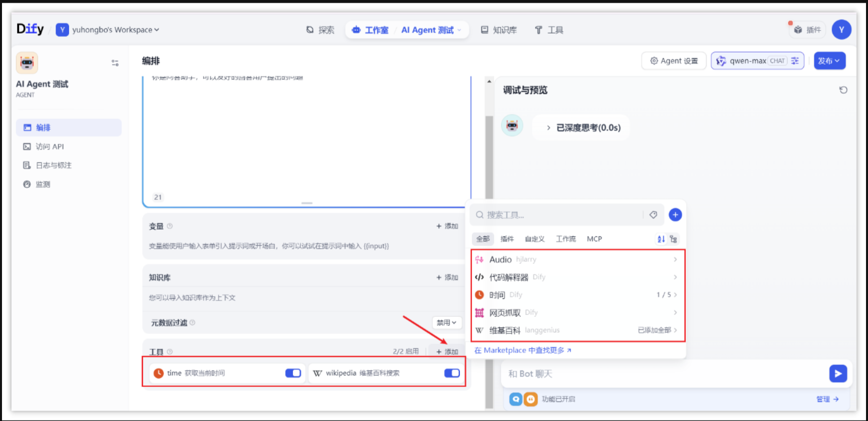Click the restart debug conversation icon
The width and height of the screenshot is (868, 421).
(843, 90)
